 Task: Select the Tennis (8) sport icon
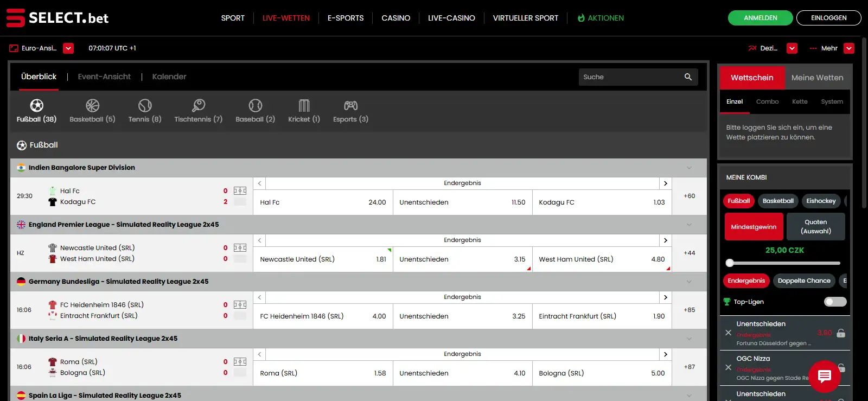tap(145, 105)
